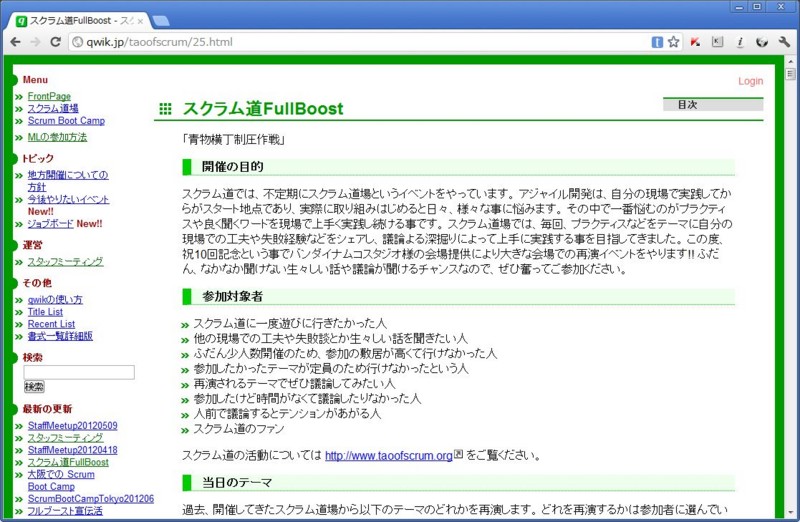Open the globe extension icon
This screenshot has height=522, width=800.
point(762,42)
